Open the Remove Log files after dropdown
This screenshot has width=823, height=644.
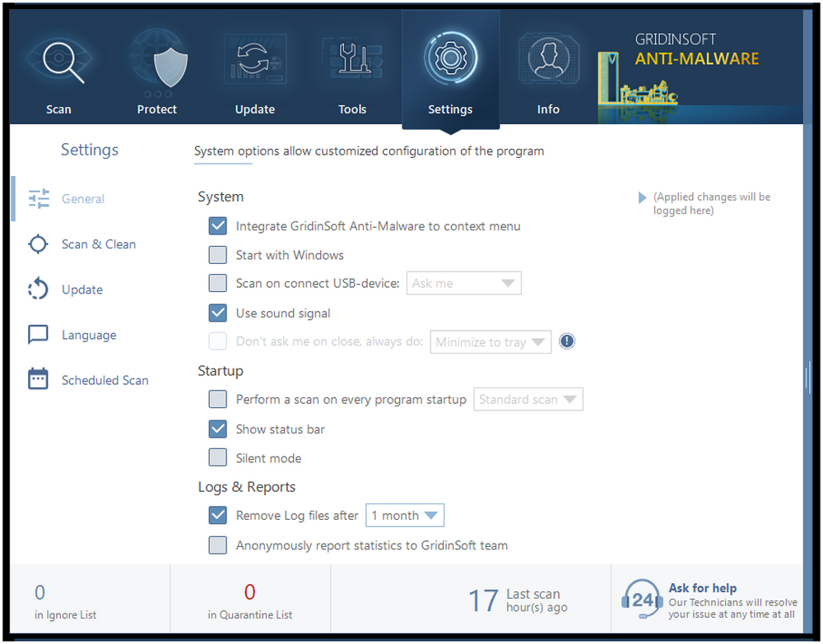point(404,515)
